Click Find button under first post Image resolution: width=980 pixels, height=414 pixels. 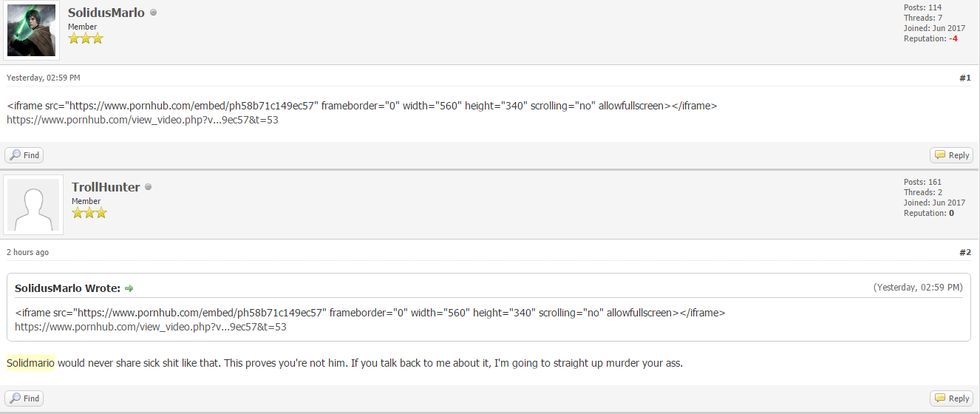pos(24,155)
